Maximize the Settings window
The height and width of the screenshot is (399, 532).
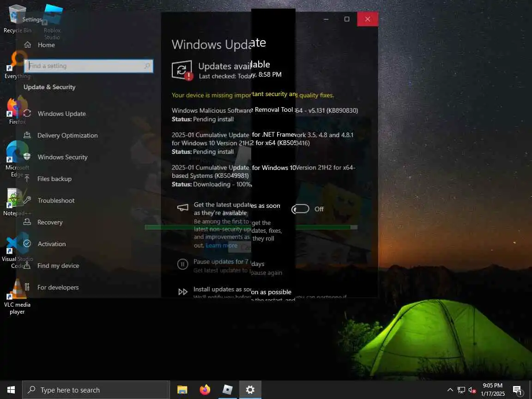click(x=347, y=19)
